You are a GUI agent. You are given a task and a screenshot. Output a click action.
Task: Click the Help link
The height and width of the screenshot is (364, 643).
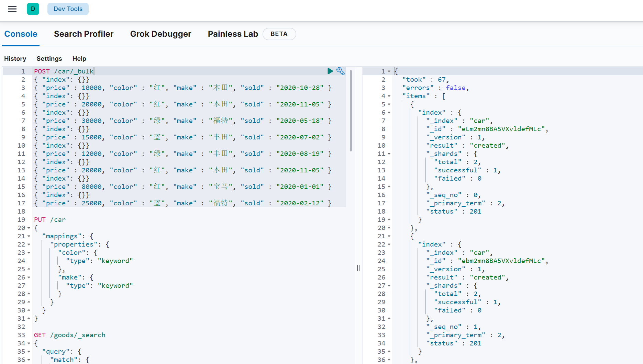79,59
